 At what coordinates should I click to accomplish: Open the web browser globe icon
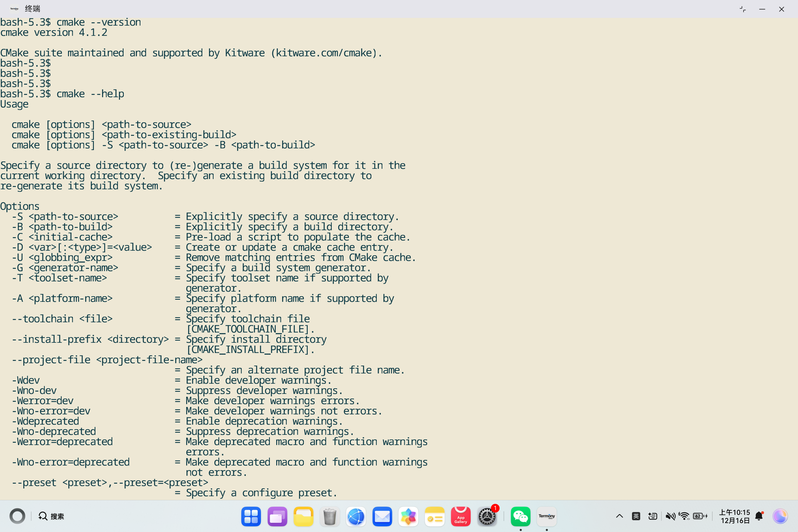click(356, 516)
